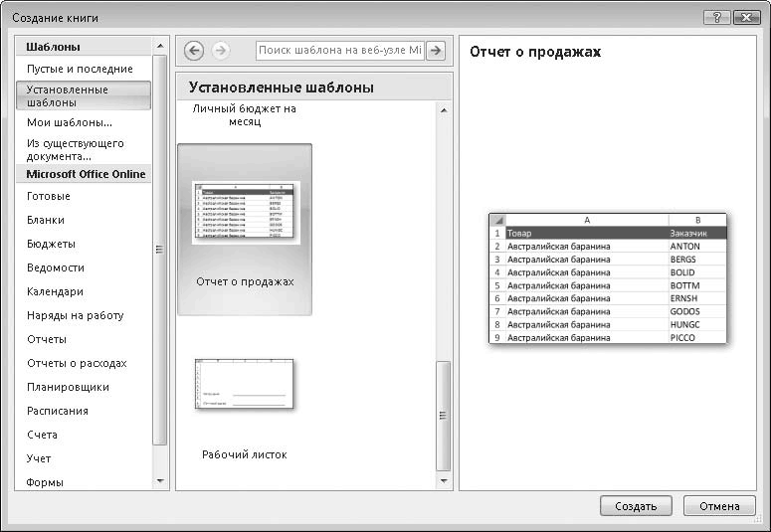771x532 pixels.
Task: Click the Отмена button
Action: [x=719, y=505]
